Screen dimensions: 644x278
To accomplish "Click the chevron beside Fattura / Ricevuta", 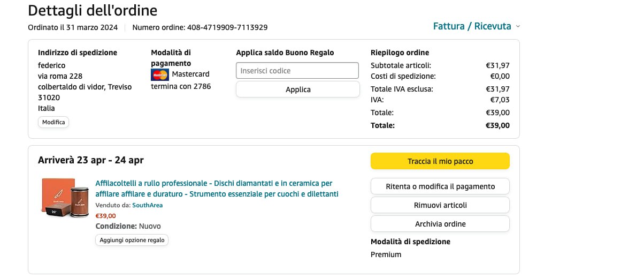I will click(518, 26).
